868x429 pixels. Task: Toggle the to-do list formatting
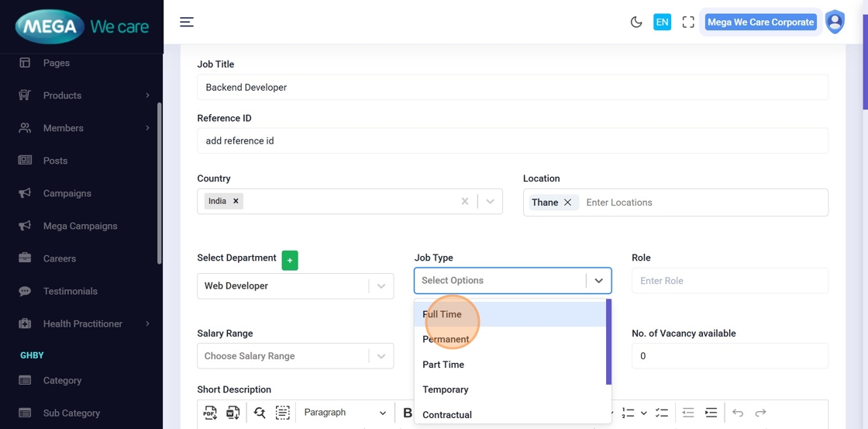point(661,413)
